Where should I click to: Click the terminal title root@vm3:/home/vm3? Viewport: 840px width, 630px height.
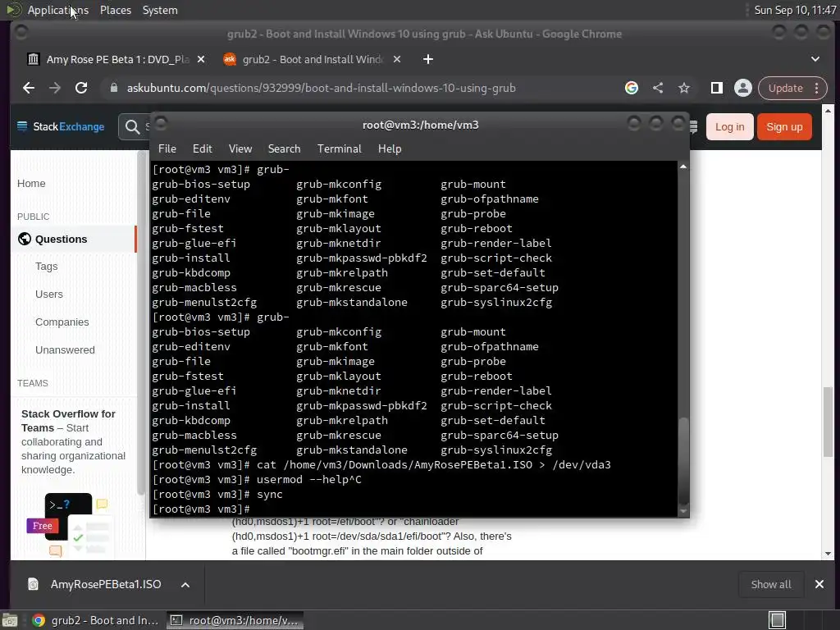[x=421, y=125]
